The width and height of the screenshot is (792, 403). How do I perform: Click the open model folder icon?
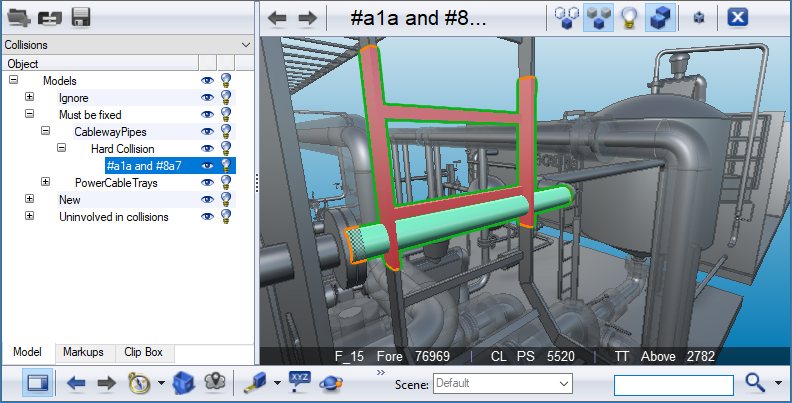(x=18, y=17)
